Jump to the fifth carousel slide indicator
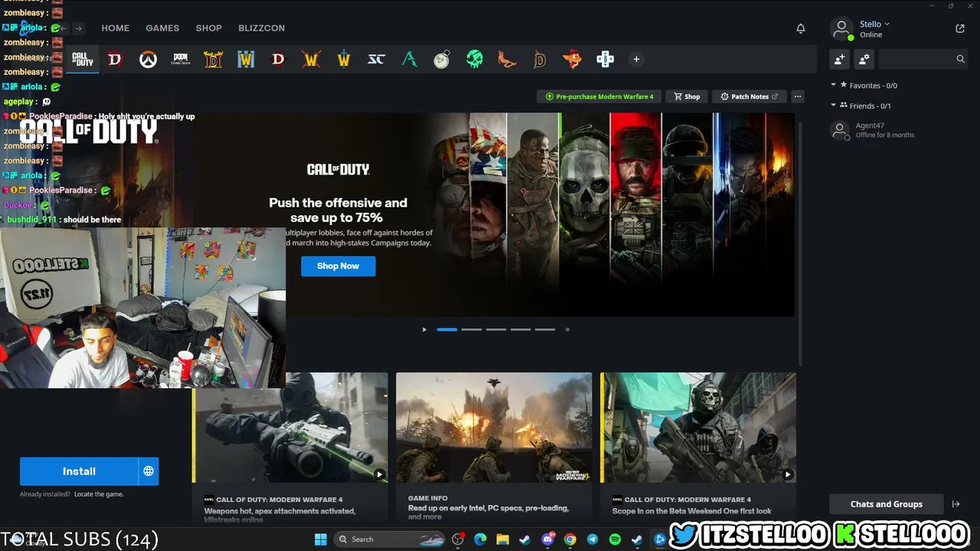The image size is (980, 551). pos(545,330)
